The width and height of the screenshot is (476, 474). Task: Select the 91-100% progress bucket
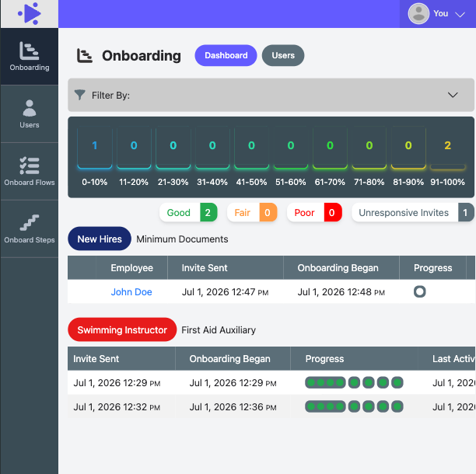[447, 157]
